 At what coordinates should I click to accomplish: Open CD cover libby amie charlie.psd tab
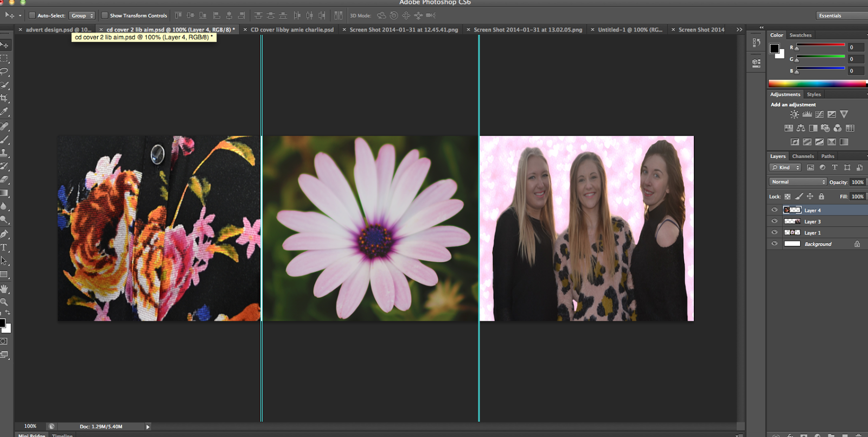tap(292, 30)
